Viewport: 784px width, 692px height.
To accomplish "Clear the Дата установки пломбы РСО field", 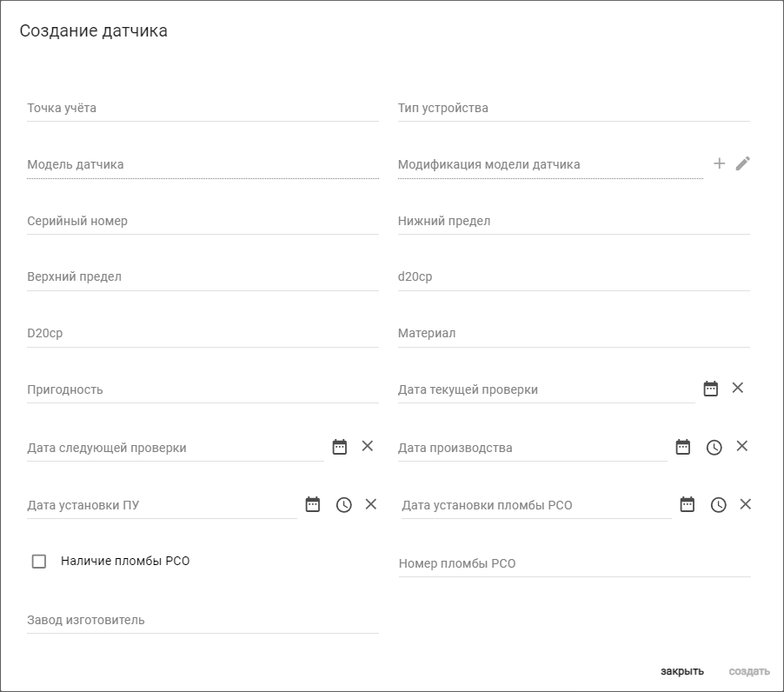I will 746,504.
